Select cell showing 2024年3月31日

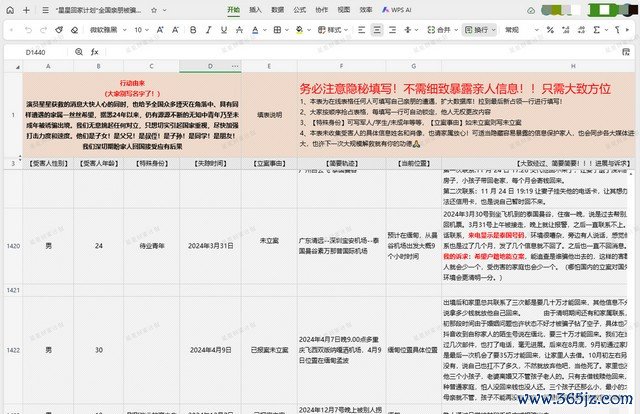(x=211, y=246)
